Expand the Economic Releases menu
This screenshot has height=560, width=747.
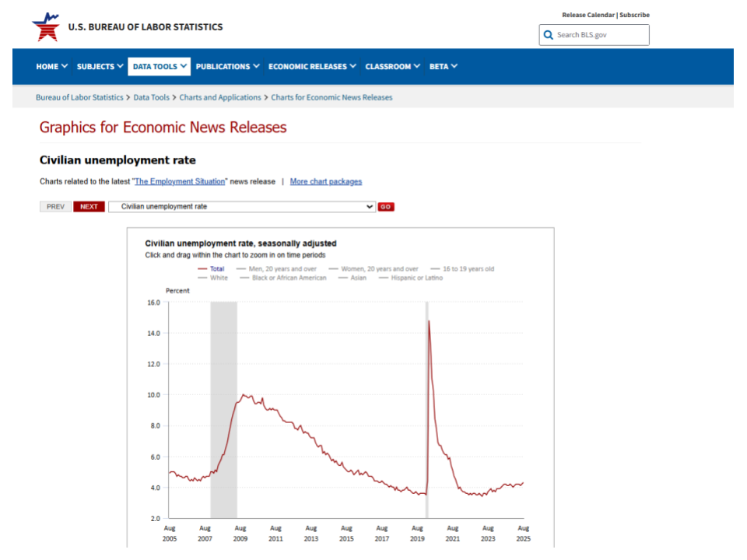312,67
